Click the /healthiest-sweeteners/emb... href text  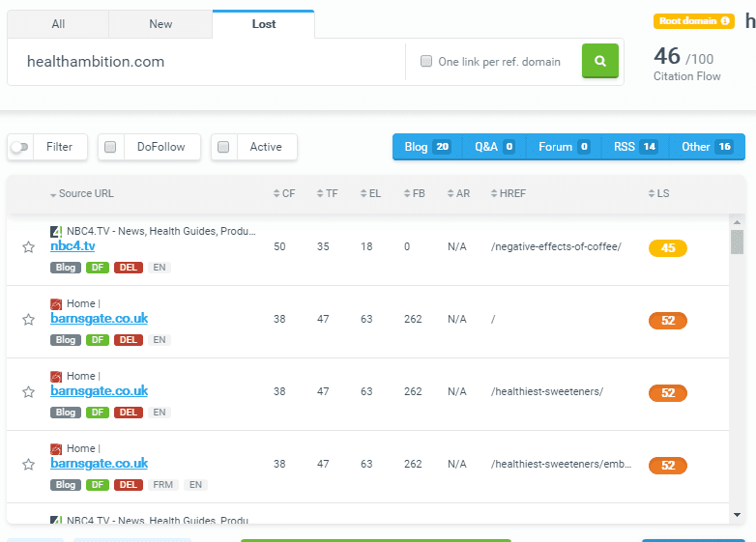[x=562, y=464]
